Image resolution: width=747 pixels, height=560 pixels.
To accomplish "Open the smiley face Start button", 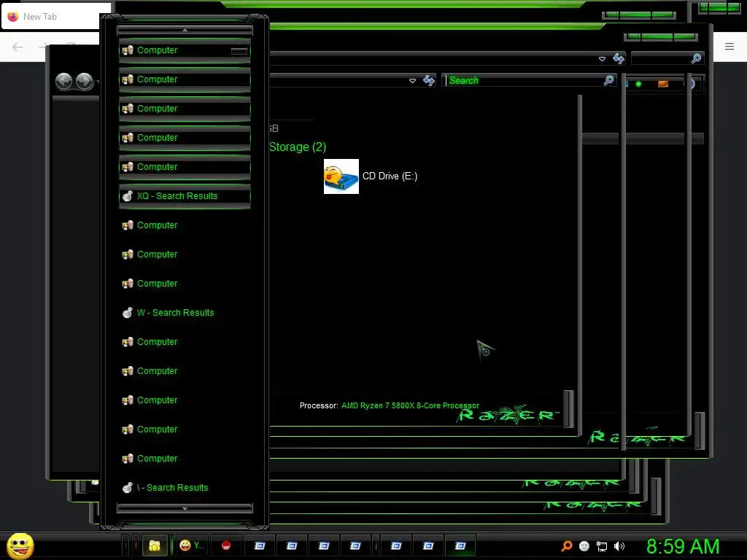I will click(20, 545).
